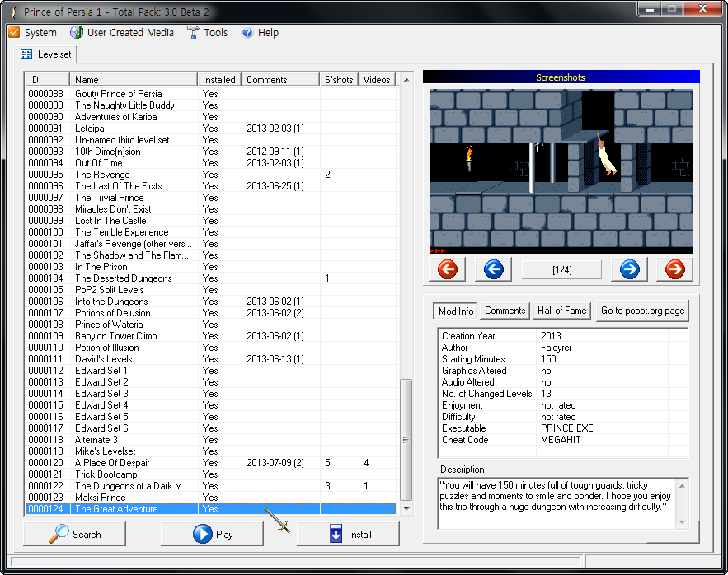Select the Leteipa levelset row

click(x=210, y=129)
